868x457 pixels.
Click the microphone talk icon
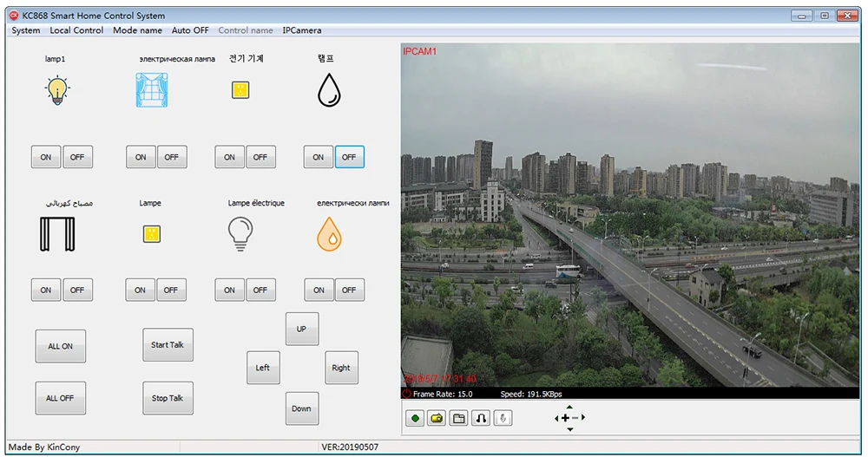point(503,418)
